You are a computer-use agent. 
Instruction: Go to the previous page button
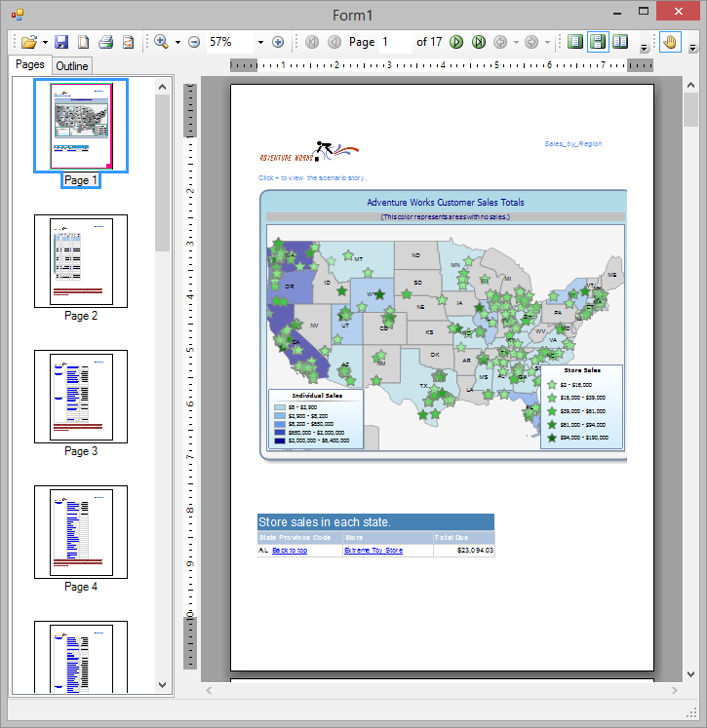[x=334, y=42]
